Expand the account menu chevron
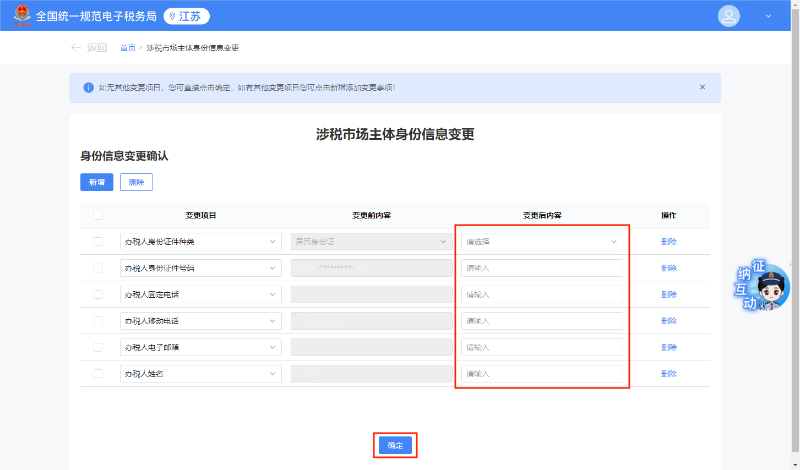Viewport: 800px width, 470px height. click(x=768, y=16)
